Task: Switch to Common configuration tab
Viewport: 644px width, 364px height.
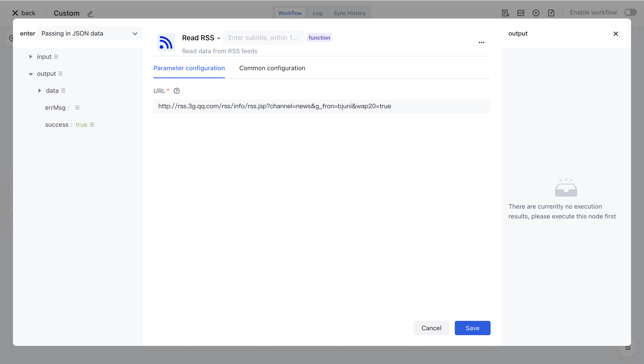Action: (x=272, y=68)
